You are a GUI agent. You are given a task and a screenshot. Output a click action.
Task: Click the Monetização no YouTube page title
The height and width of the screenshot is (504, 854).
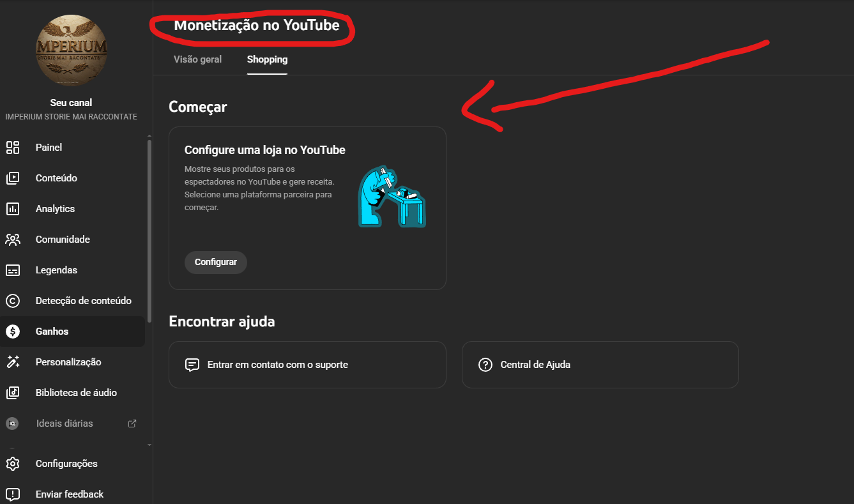pyautogui.click(x=257, y=26)
